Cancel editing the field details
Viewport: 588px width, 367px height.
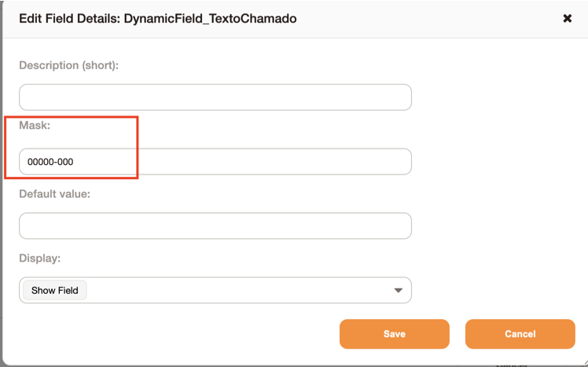pos(520,334)
